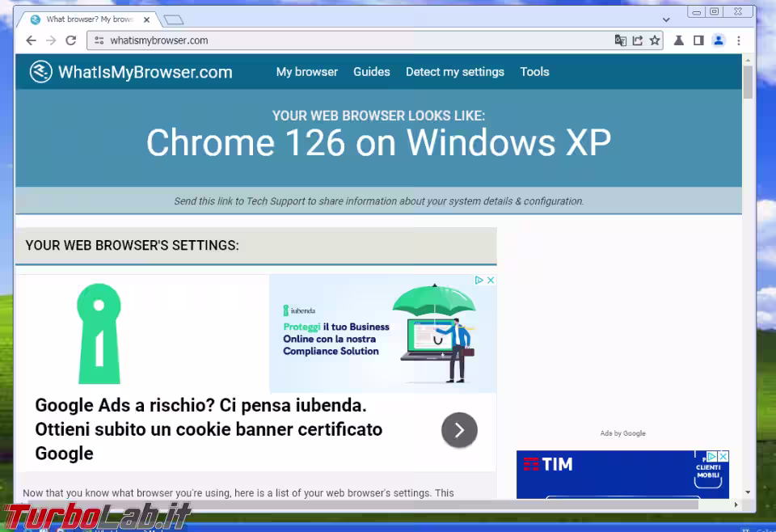The image size is (776, 532).
Task: Open a new tab with the tab button
Action: tap(173, 19)
